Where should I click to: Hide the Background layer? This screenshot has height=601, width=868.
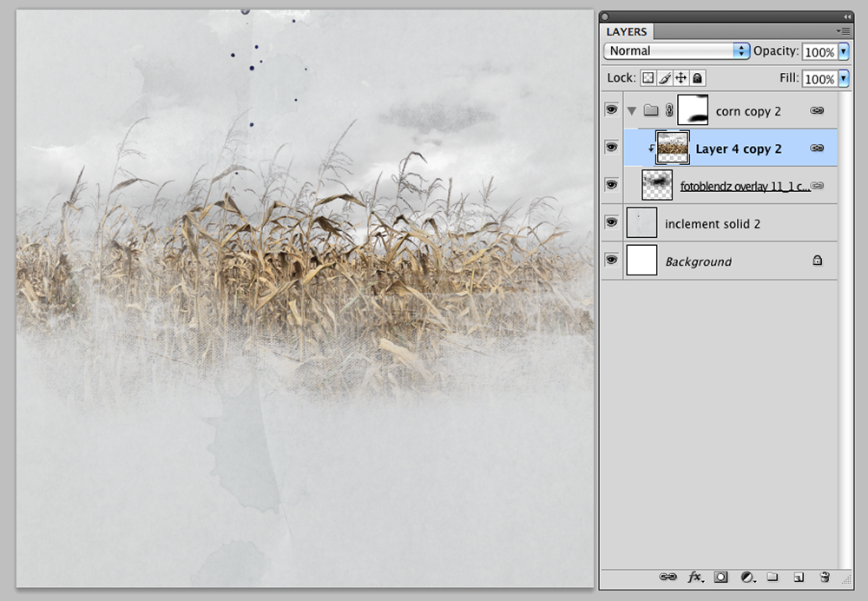tap(611, 260)
